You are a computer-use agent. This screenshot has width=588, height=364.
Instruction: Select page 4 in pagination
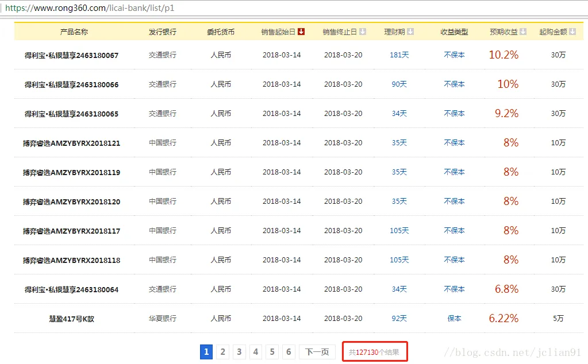point(255,352)
